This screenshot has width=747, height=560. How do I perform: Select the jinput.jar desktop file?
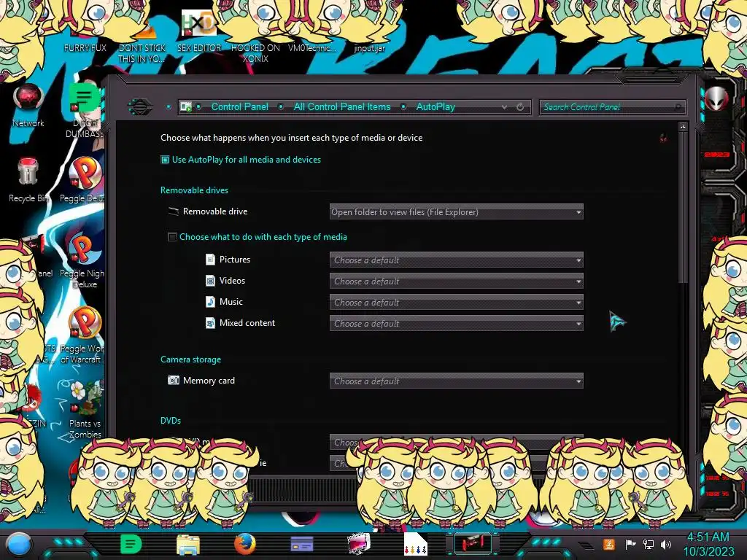point(370,47)
